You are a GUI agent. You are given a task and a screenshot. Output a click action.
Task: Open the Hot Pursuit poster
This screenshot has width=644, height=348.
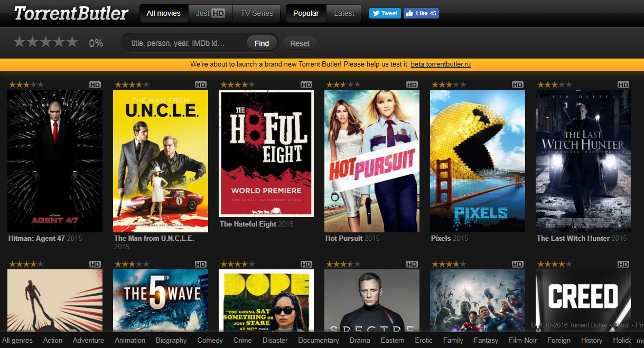point(372,161)
